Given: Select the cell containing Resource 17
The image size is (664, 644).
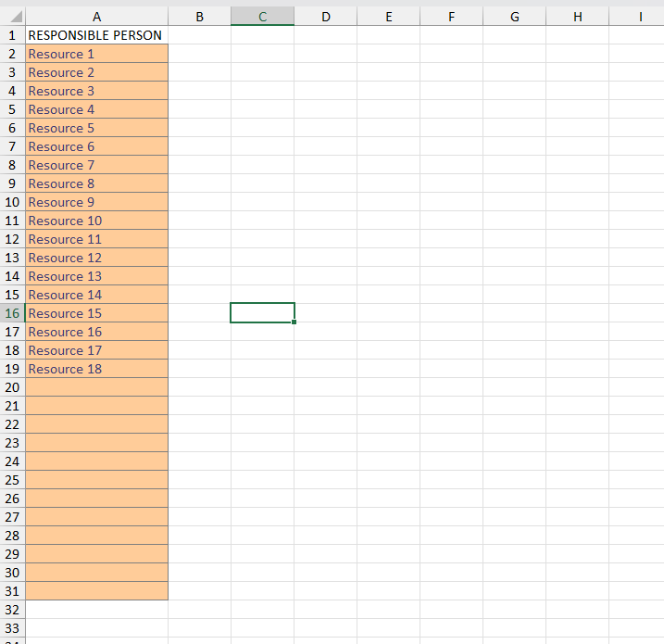Looking at the screenshot, I should (97, 350).
